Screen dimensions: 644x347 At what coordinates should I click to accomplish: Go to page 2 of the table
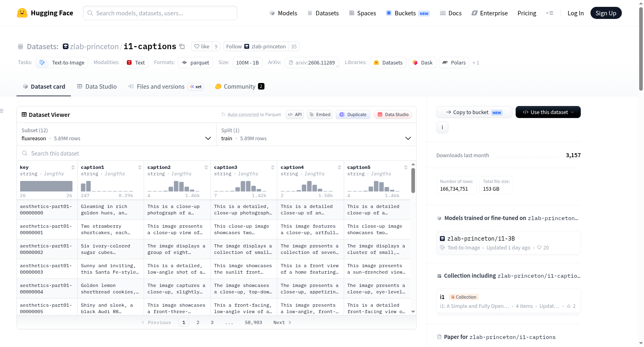click(198, 322)
